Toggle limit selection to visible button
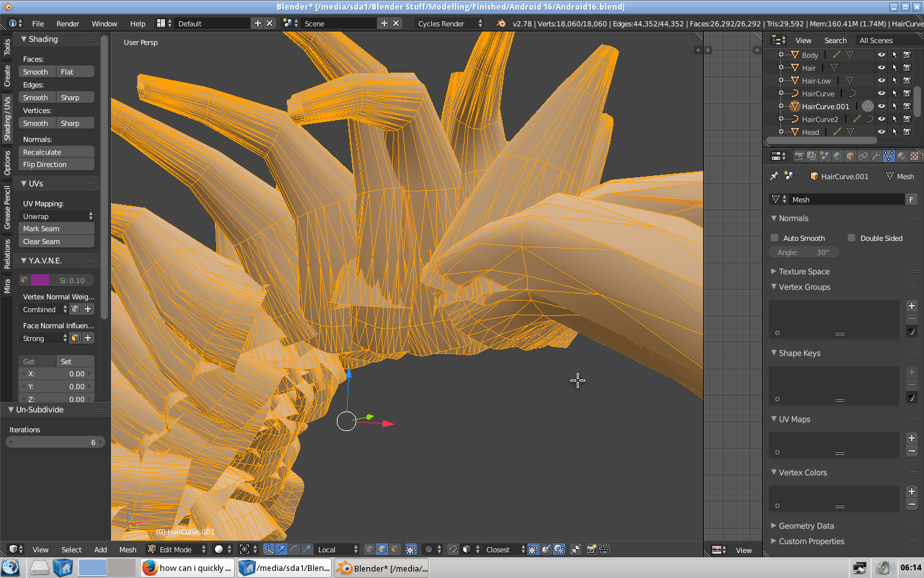Viewport: 924px width, 578px height. (x=411, y=549)
